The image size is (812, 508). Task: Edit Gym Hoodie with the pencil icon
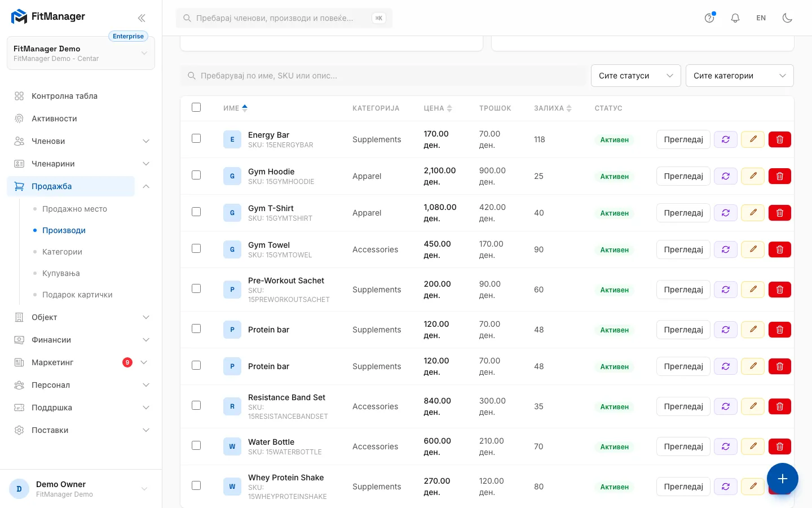(x=753, y=176)
